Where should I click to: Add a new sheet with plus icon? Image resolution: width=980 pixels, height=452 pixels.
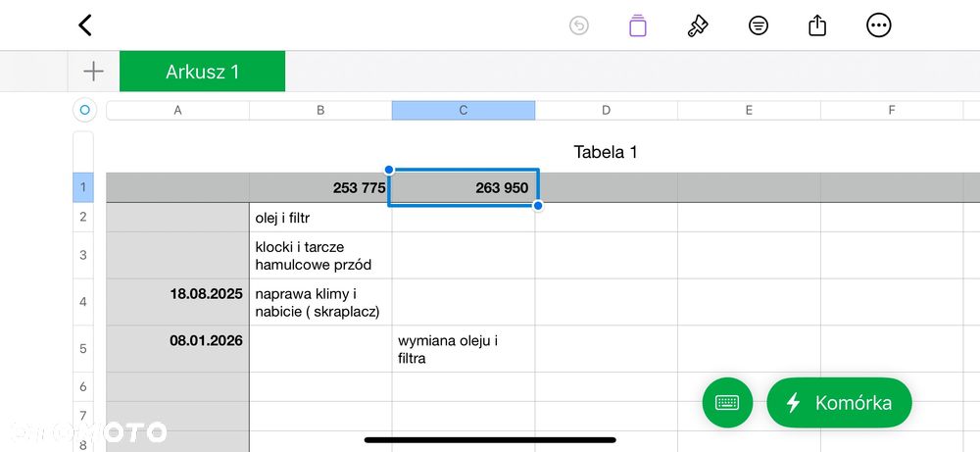[93, 72]
